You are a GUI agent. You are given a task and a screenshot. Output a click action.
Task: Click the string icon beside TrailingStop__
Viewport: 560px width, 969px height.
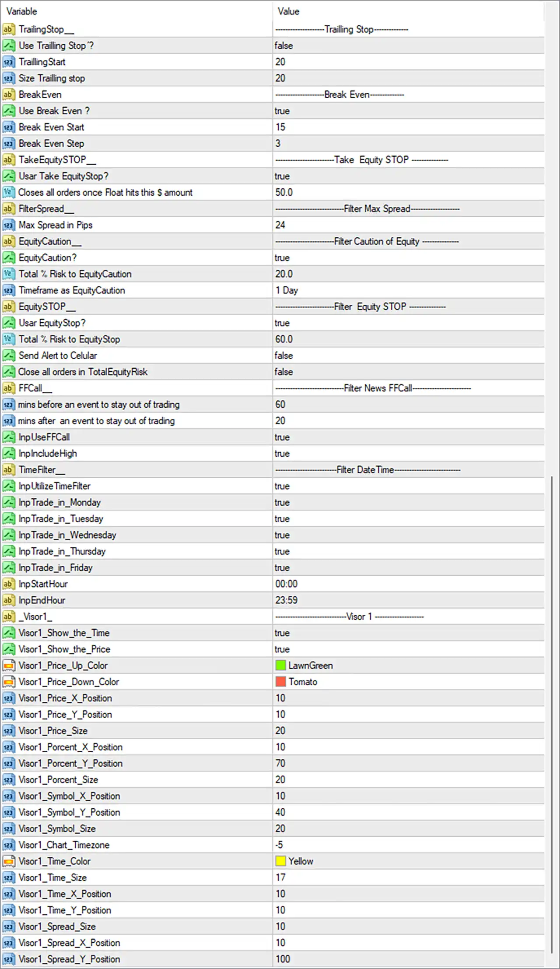[8, 29]
